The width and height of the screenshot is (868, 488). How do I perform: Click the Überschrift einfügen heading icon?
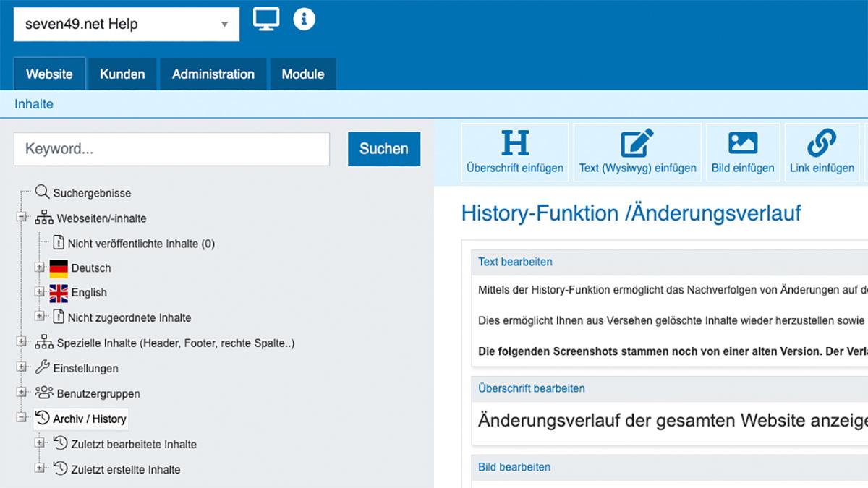[x=515, y=143]
